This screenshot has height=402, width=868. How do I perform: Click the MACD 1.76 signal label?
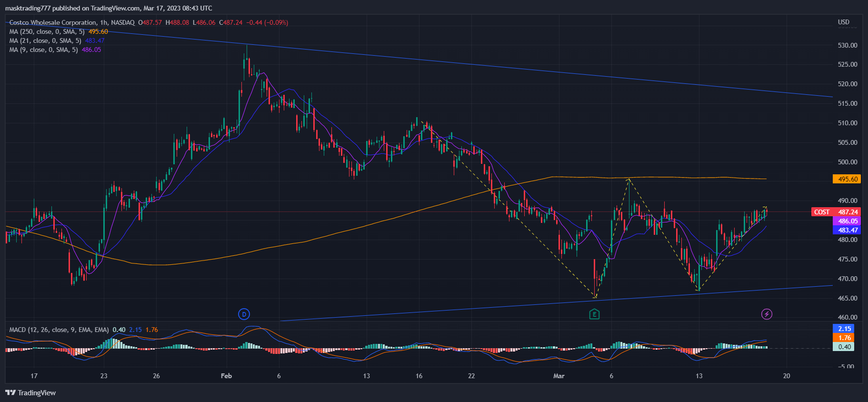point(843,338)
